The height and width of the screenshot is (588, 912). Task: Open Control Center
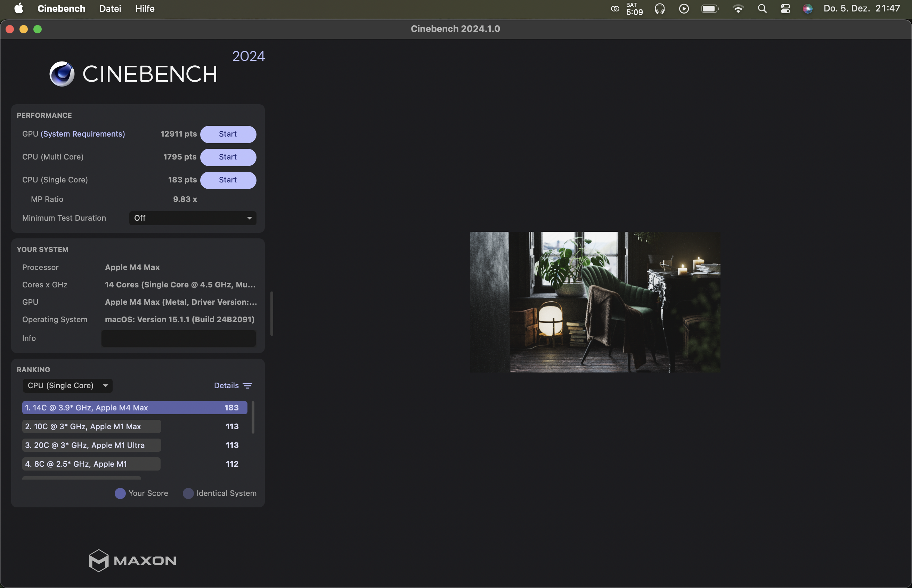click(x=785, y=8)
